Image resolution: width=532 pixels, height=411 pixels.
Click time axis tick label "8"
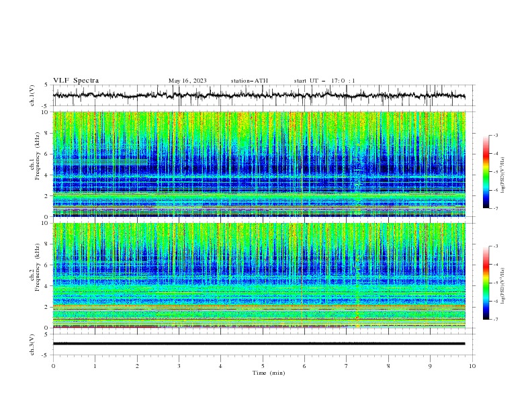(x=388, y=366)
